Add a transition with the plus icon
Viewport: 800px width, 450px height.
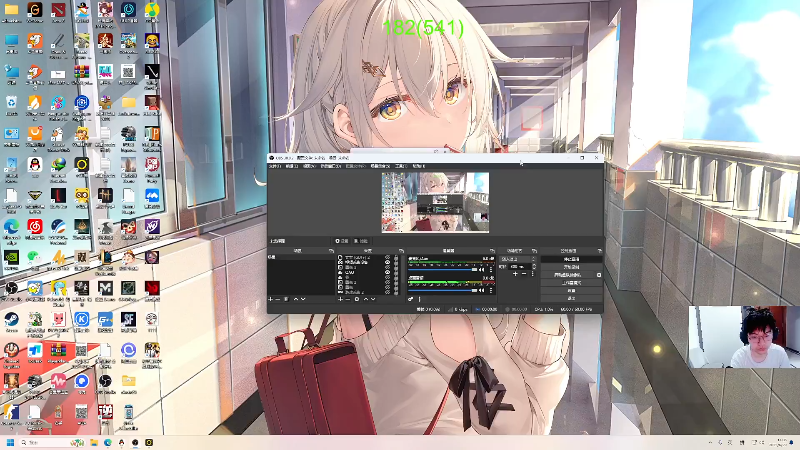(x=515, y=274)
